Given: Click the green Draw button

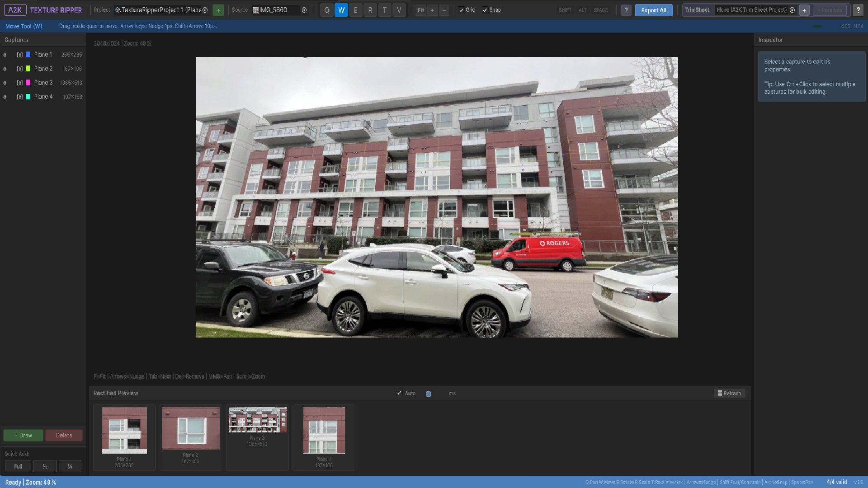Looking at the screenshot, I should click(x=24, y=435).
